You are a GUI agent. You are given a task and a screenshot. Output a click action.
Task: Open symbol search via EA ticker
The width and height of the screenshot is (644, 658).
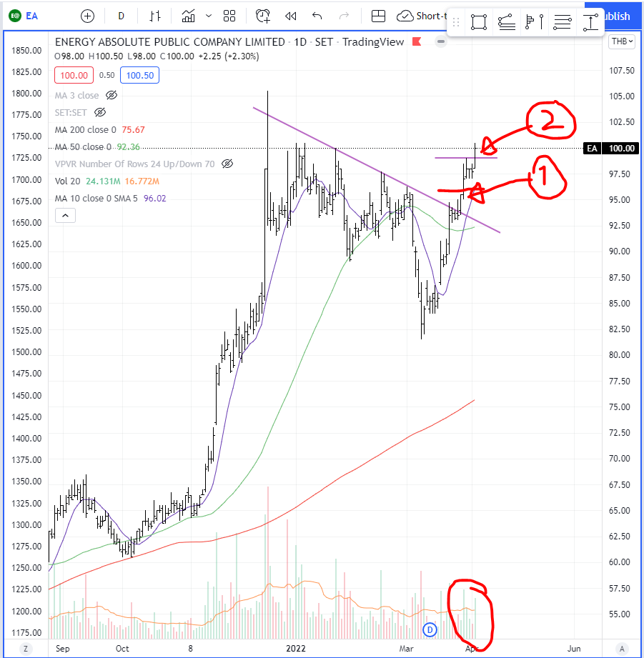[x=32, y=16]
